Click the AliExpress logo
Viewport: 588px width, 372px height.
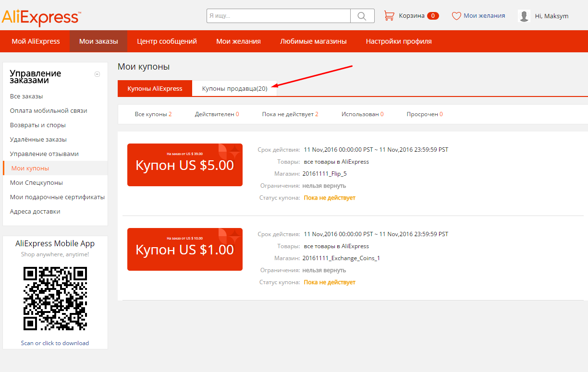41,17
